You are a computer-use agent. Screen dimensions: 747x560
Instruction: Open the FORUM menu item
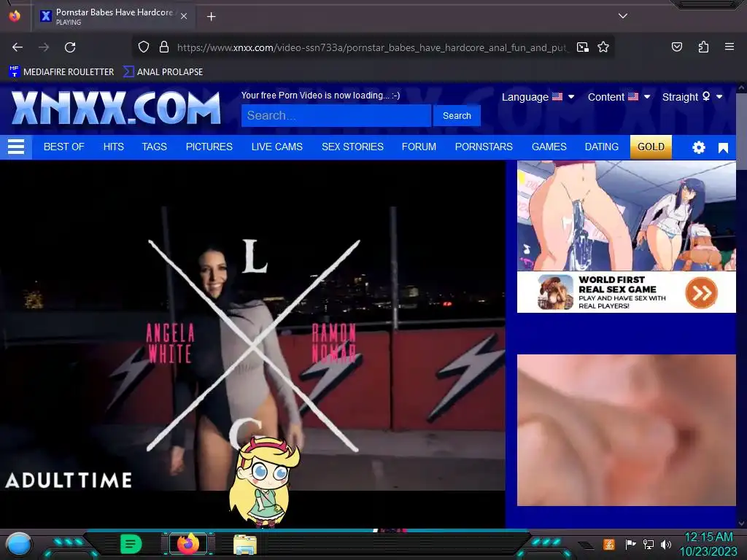[419, 147]
